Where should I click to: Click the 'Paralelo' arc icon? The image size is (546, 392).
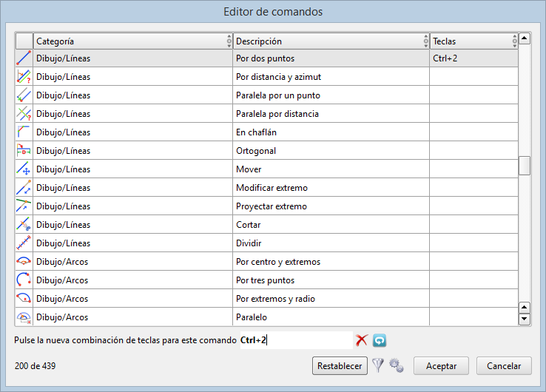[24, 317]
